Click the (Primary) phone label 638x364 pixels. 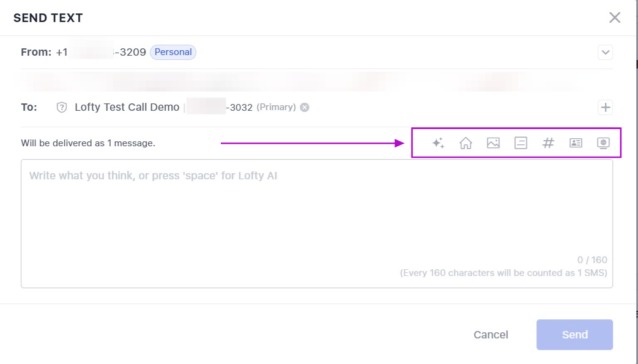tap(276, 108)
